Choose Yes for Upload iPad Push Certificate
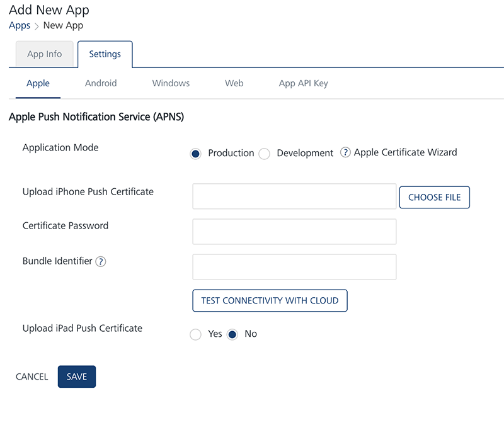The height and width of the screenshot is (430, 504). point(196,334)
